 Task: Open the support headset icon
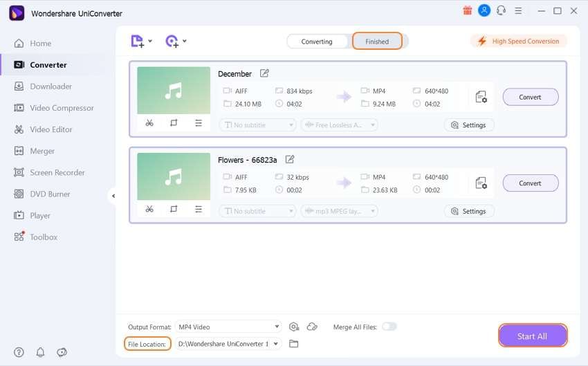click(x=501, y=10)
